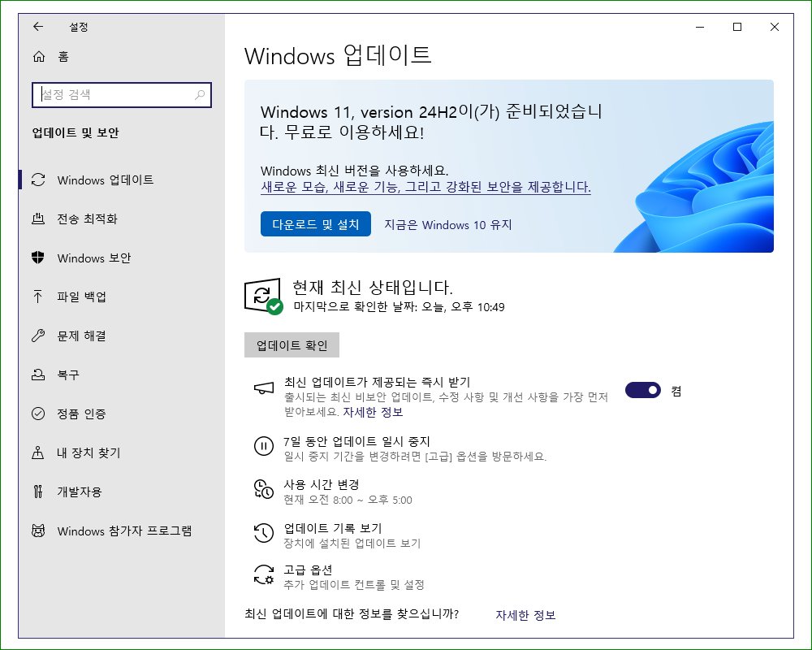Click Windows 11, version 24H2 banner heading
The image size is (812, 650).
click(x=431, y=121)
